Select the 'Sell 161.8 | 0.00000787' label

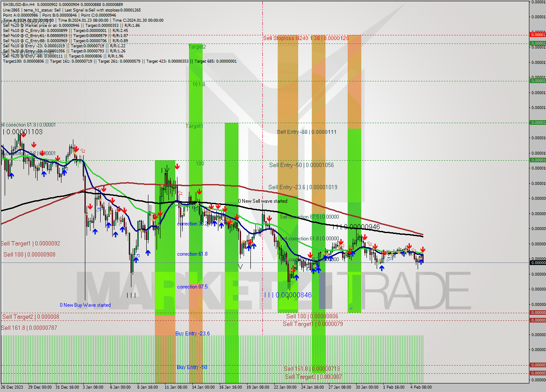[29, 328]
